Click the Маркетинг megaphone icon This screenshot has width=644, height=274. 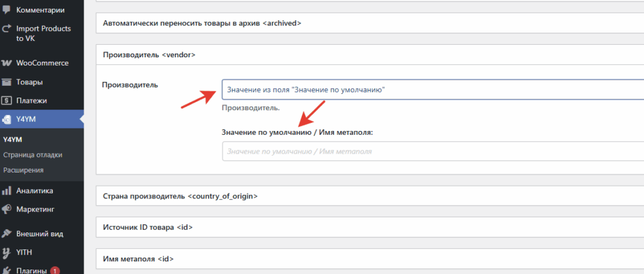pos(7,208)
